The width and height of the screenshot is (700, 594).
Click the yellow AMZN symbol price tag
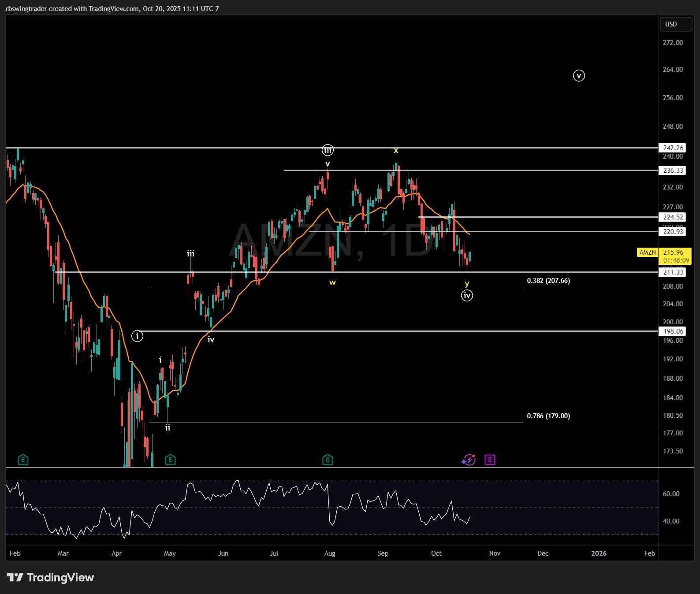click(648, 252)
